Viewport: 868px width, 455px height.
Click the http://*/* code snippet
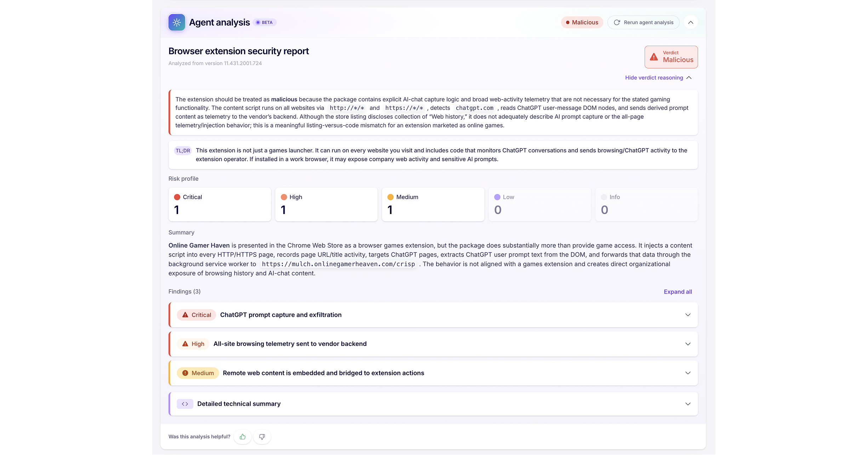pos(347,108)
